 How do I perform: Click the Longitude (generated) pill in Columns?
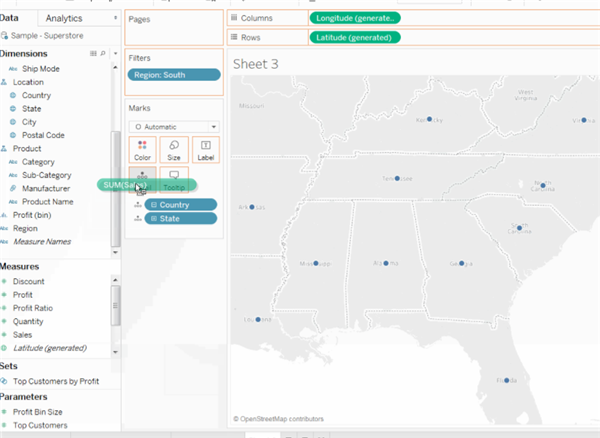pos(356,18)
